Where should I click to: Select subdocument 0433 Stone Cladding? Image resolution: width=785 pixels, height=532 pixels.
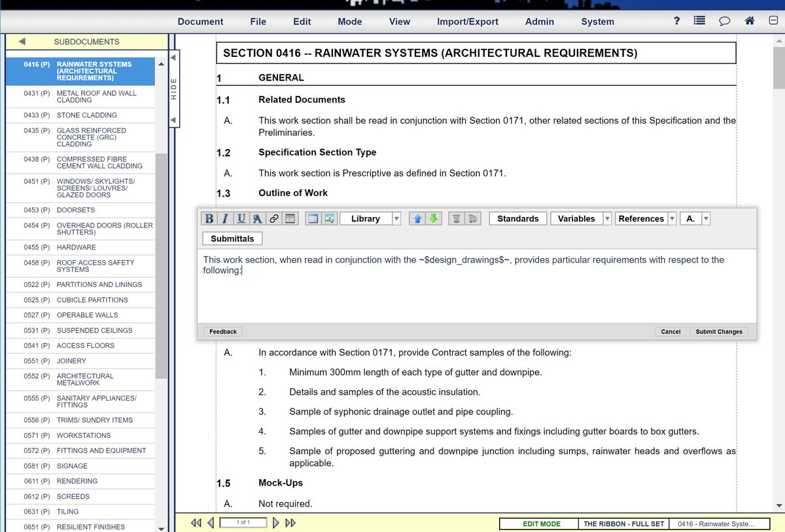pos(80,115)
